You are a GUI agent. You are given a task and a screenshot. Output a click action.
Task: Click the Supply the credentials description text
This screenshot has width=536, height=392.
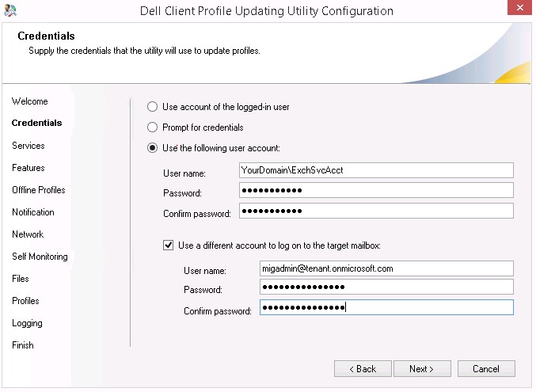pyautogui.click(x=144, y=51)
